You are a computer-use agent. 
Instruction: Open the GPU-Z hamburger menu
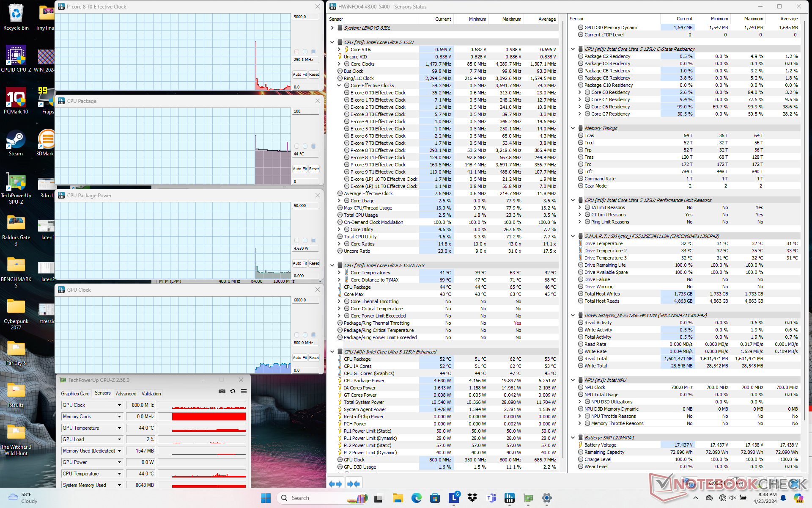(x=244, y=391)
